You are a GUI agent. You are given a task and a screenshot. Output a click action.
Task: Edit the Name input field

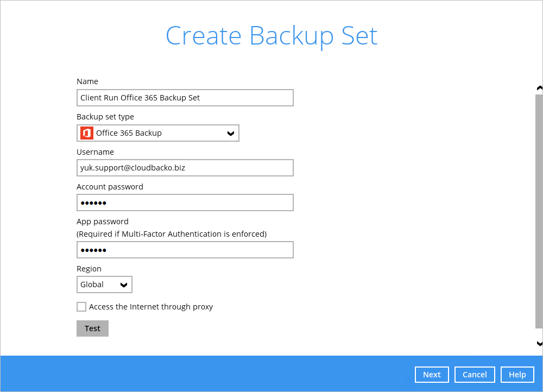pos(185,98)
